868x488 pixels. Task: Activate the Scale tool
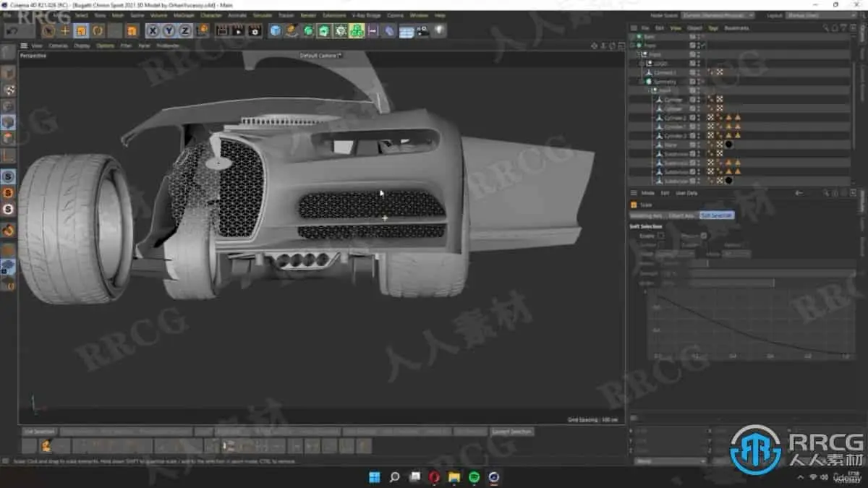(x=81, y=31)
